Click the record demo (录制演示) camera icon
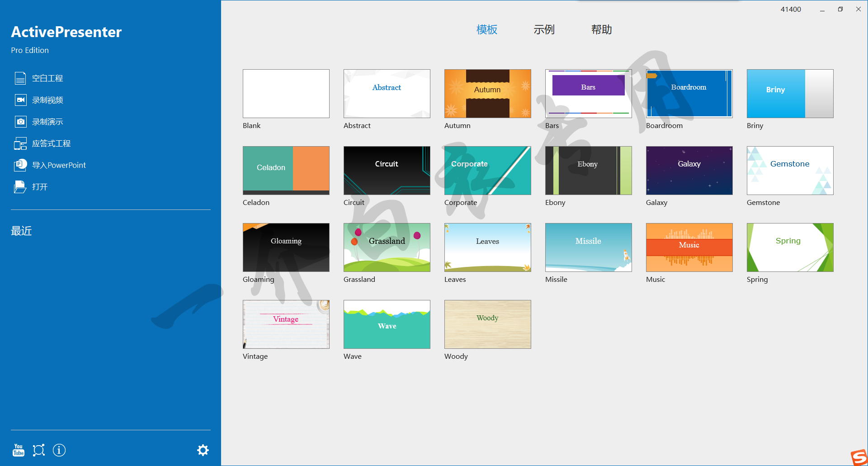The width and height of the screenshot is (868, 466). point(20,122)
